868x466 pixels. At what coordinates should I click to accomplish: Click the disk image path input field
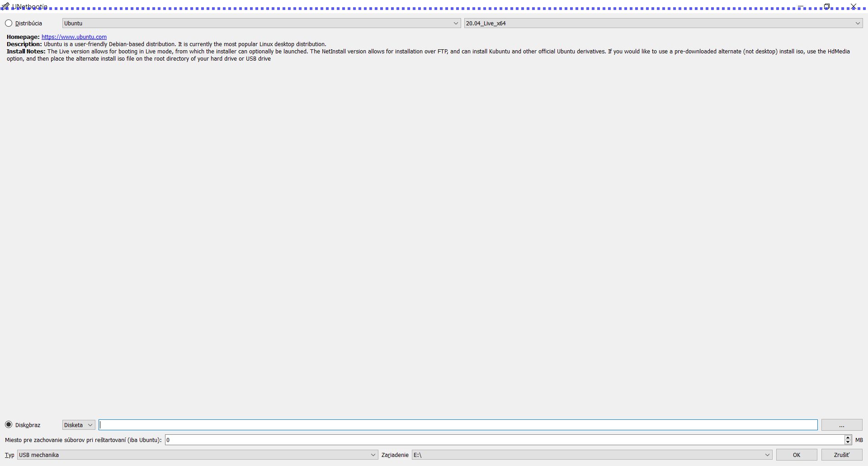point(458,425)
